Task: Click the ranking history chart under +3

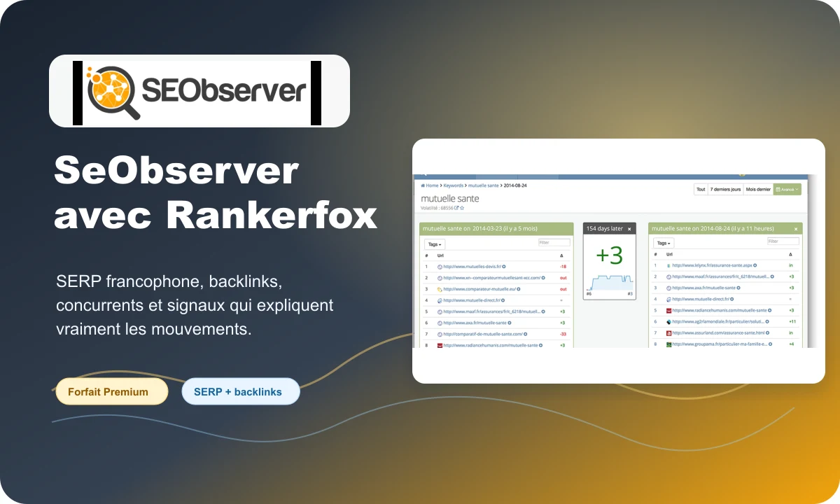Action: tap(610, 281)
